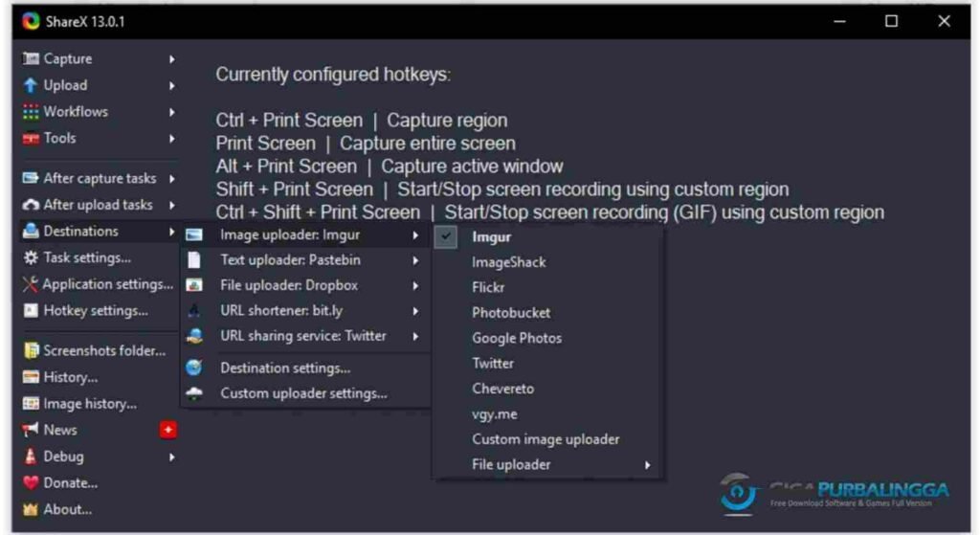Screen dimensions: 980x535
Task: Choose Custom image uploader entry
Action: tap(546, 439)
